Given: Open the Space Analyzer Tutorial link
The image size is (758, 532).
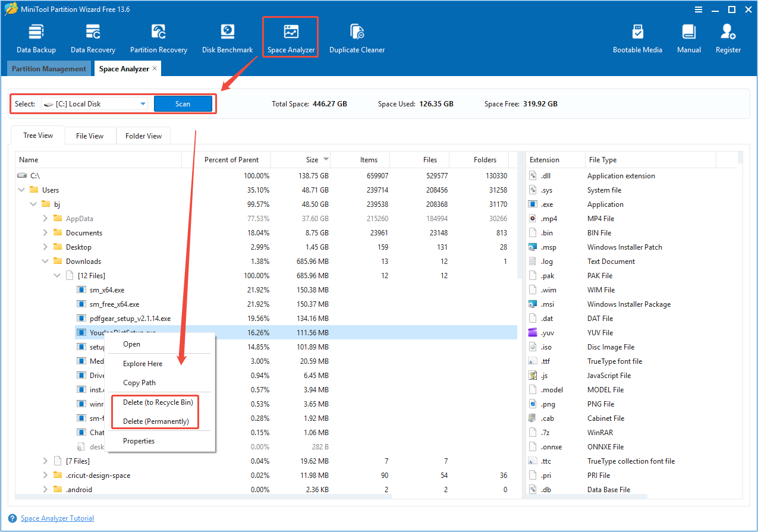Looking at the screenshot, I should (x=57, y=518).
